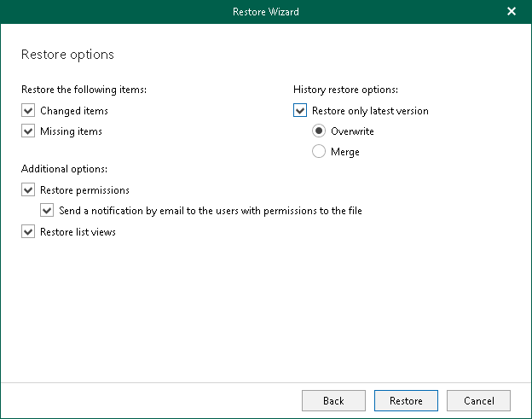Click the Restore options heading
Viewport: 532px width, 419px height.
[x=67, y=55]
